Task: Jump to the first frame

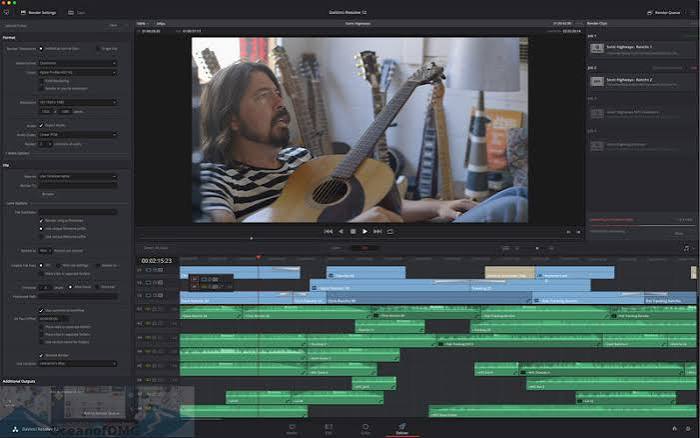Action: tap(328, 231)
